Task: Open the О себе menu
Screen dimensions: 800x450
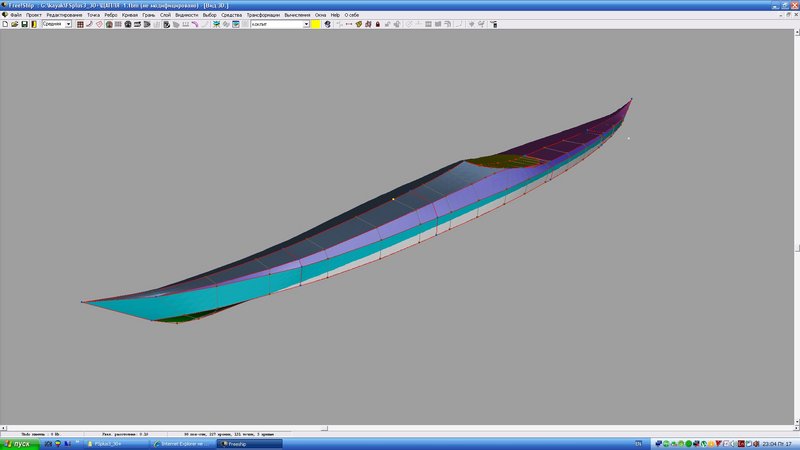Action: 352,15
